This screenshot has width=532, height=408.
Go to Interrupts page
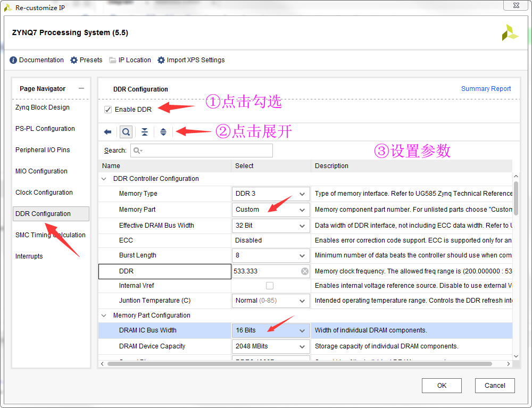click(29, 256)
